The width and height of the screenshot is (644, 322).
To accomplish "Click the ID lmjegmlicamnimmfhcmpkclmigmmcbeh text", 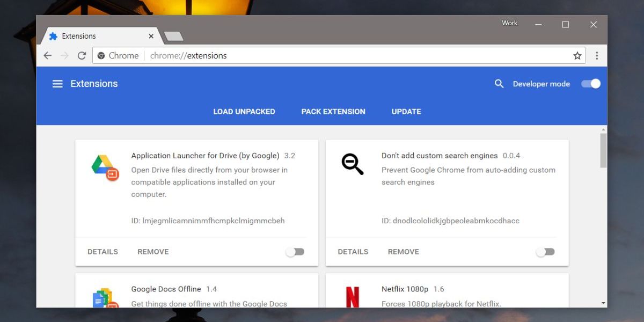I will point(208,221).
